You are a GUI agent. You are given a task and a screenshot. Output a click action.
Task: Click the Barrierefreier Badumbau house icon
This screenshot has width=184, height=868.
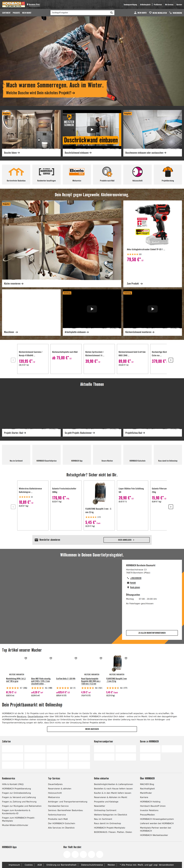tap(16, 172)
